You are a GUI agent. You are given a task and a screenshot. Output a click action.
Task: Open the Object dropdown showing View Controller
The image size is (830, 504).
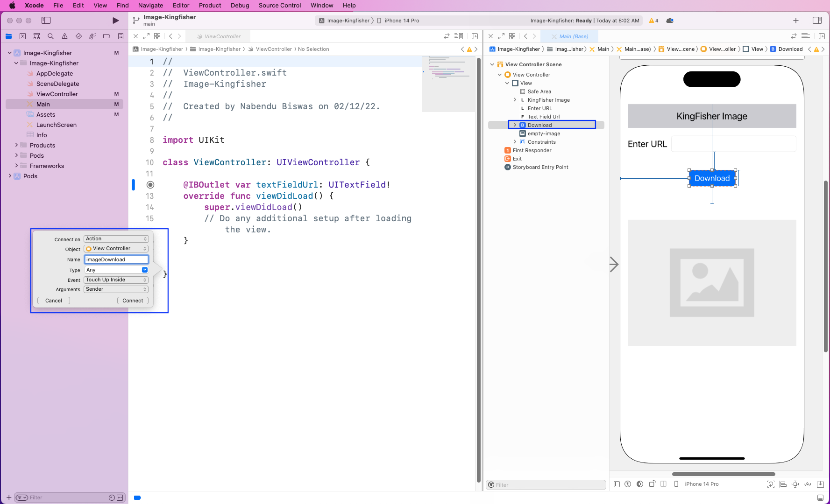click(116, 249)
